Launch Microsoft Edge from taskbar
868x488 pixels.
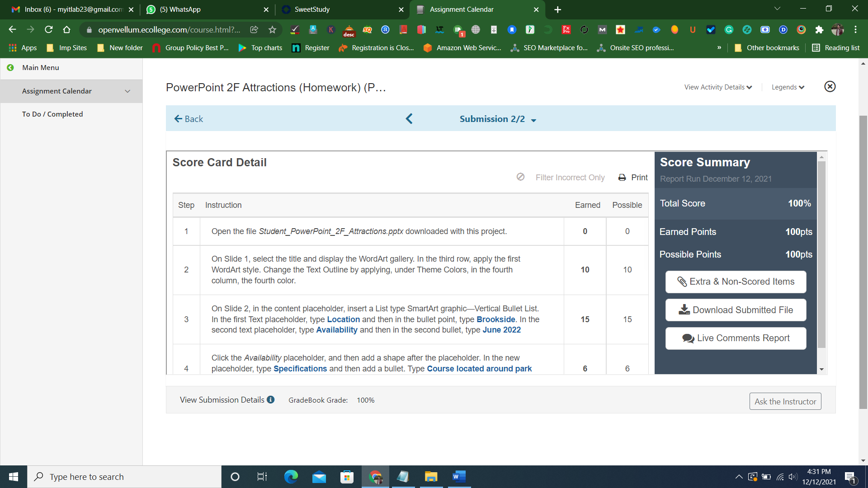point(291,477)
